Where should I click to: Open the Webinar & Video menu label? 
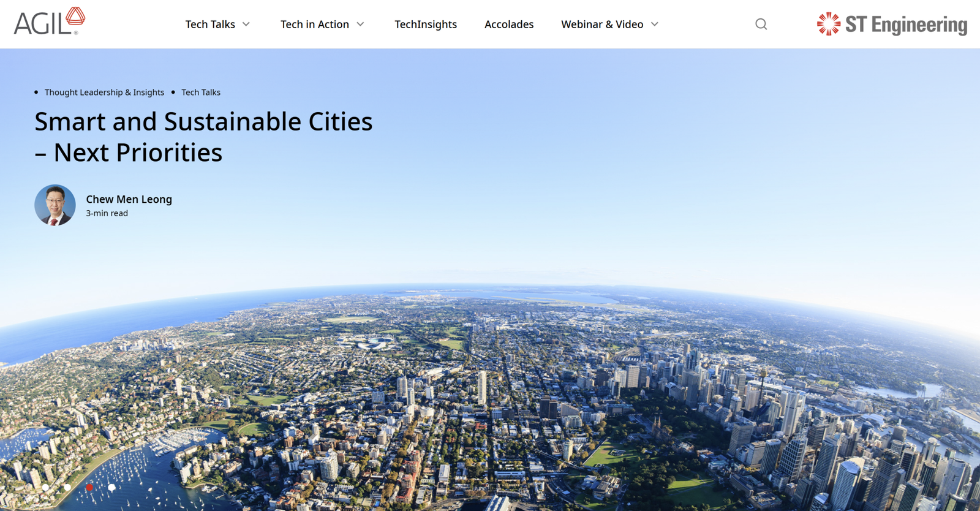(x=601, y=25)
